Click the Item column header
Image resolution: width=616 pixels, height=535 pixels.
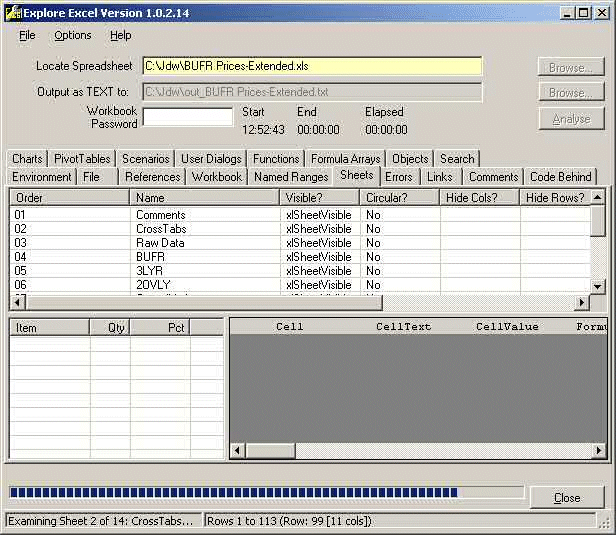(50, 328)
